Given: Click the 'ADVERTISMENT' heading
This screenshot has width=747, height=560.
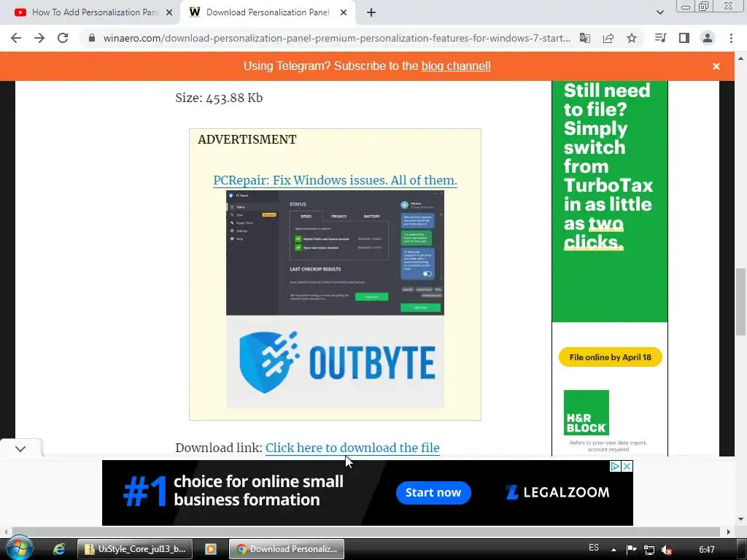Looking at the screenshot, I should point(247,139).
